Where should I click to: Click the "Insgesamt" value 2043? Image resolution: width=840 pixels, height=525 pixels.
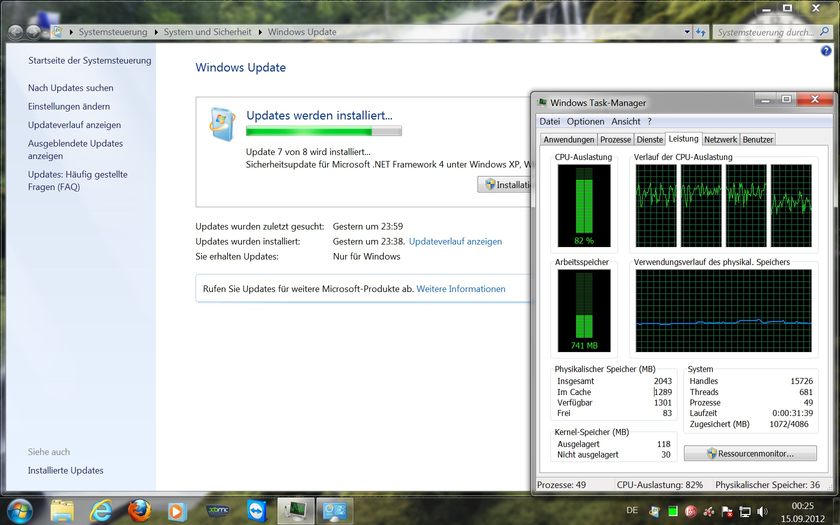point(662,381)
